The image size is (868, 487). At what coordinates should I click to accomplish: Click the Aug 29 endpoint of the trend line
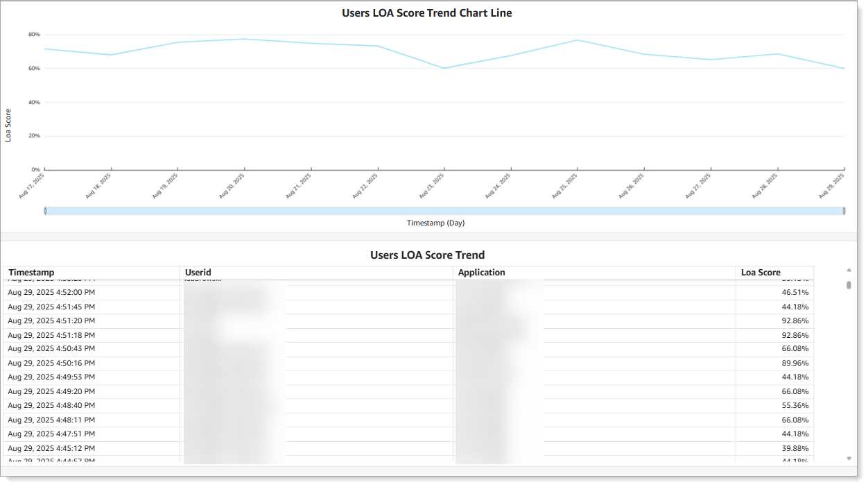pyautogui.click(x=844, y=68)
